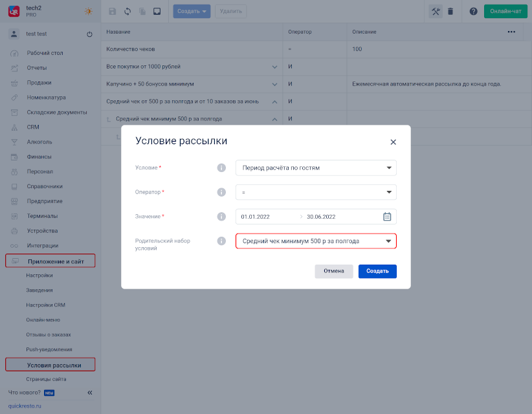
Task: Click info icon next to Значение
Action: (221, 216)
